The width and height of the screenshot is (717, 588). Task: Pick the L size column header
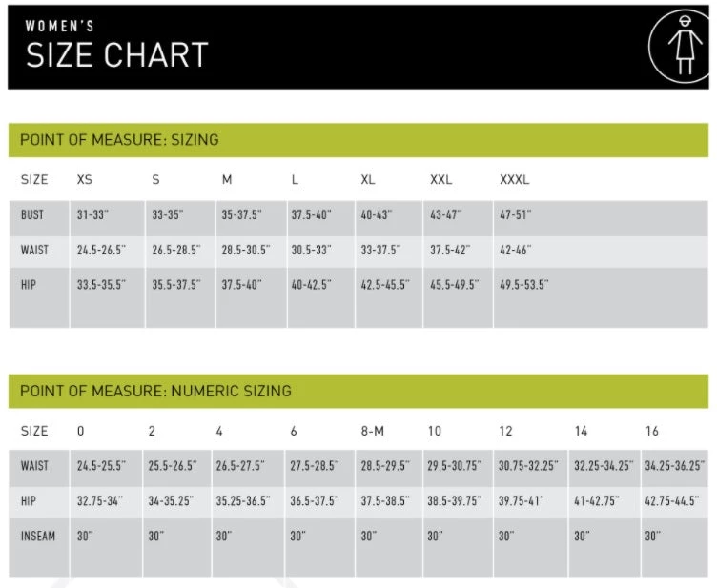click(x=295, y=179)
